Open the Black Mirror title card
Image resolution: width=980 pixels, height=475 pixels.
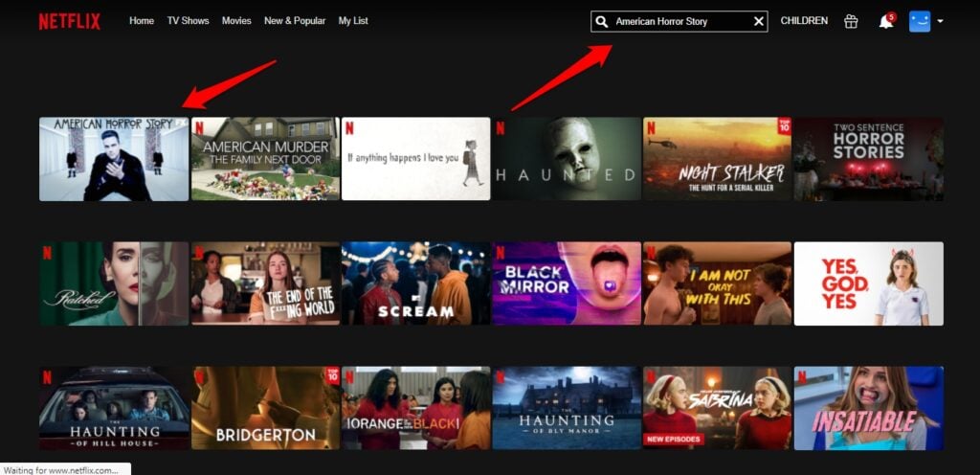pos(567,283)
